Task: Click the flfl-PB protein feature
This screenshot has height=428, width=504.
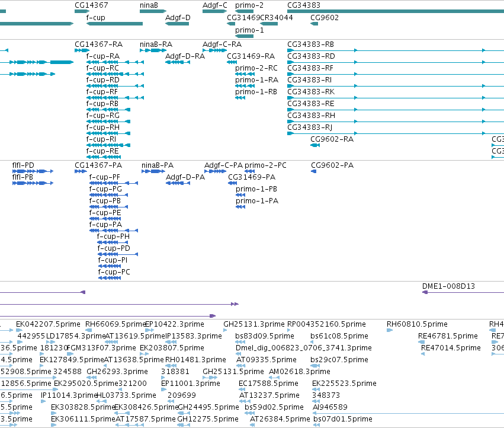Action: click(33, 183)
